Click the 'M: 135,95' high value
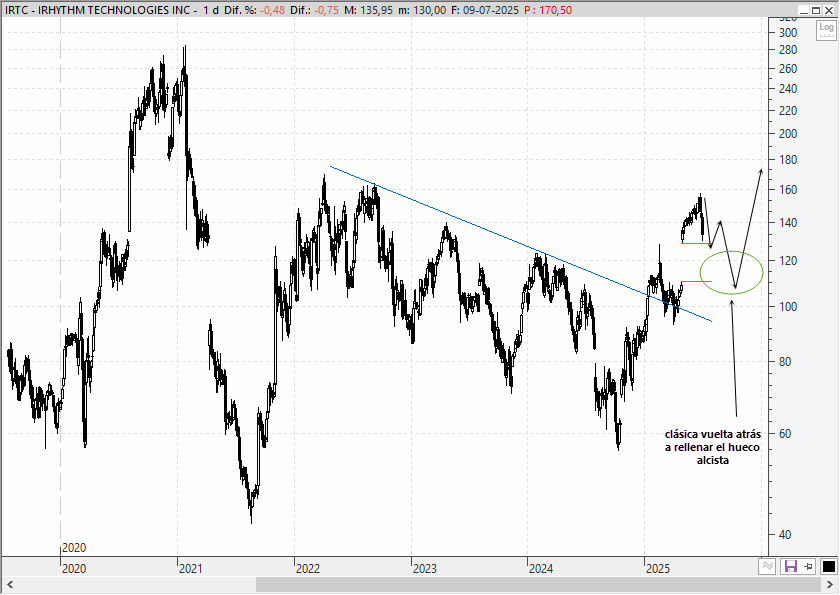 pos(368,10)
